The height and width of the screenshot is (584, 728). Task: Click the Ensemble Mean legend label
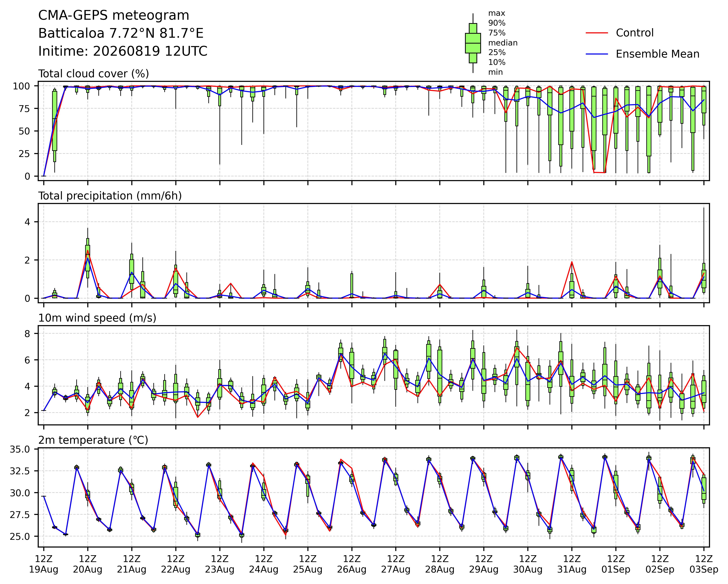coord(657,54)
